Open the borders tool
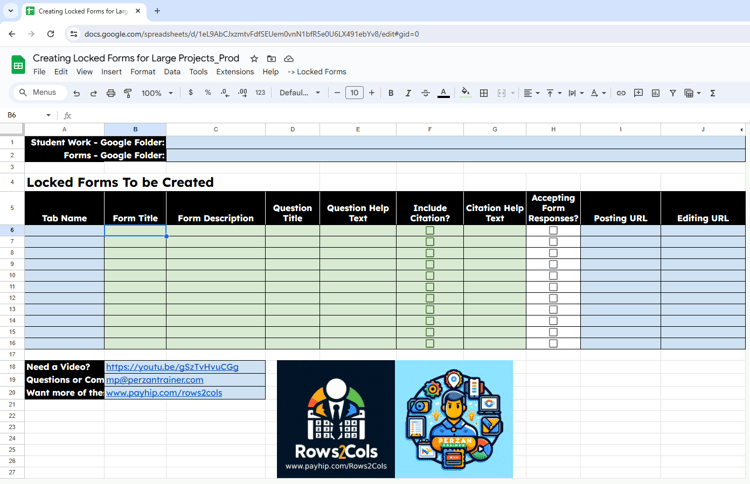750x484 pixels. point(484,93)
